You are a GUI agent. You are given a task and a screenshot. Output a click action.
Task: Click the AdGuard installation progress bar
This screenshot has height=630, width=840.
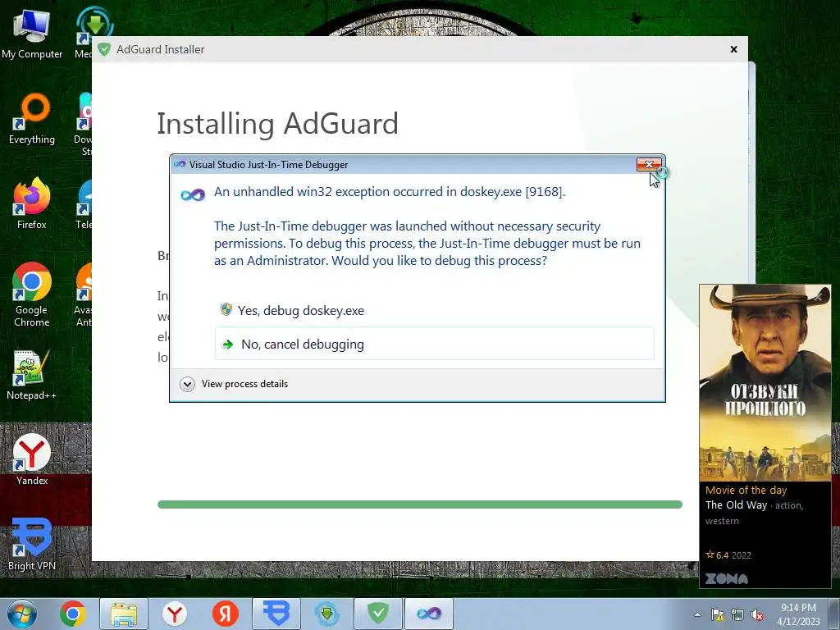(419, 504)
